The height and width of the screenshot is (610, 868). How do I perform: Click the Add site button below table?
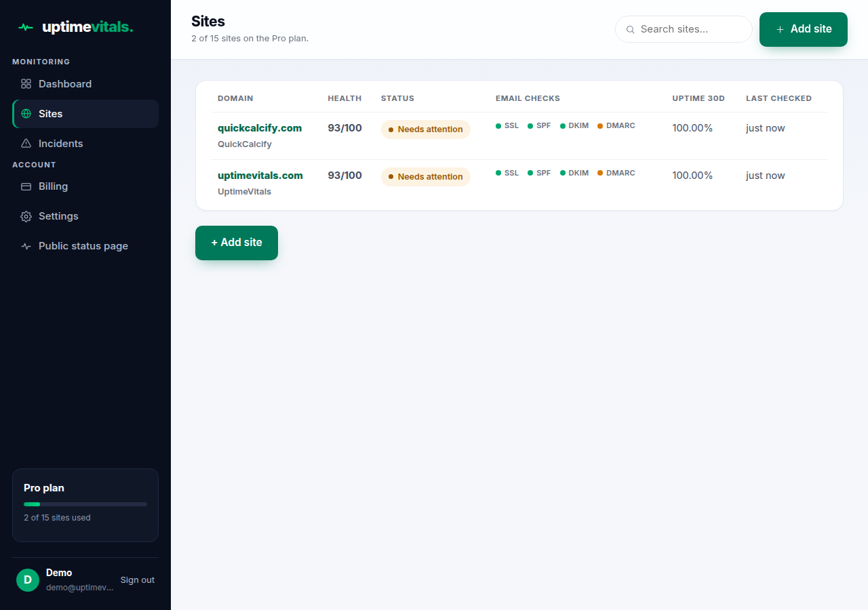(237, 243)
